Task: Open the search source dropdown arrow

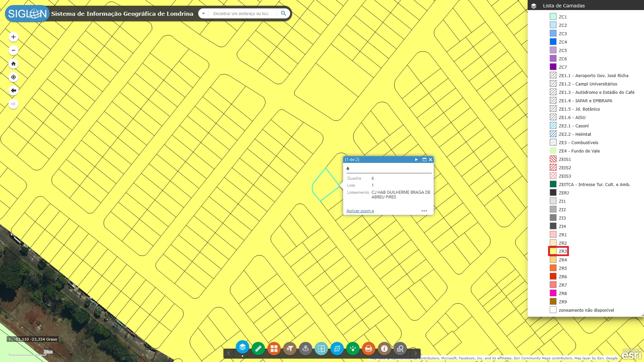Action: 203,13
